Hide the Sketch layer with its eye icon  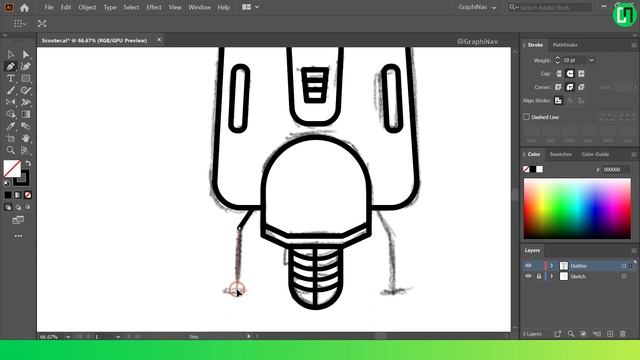[529, 276]
